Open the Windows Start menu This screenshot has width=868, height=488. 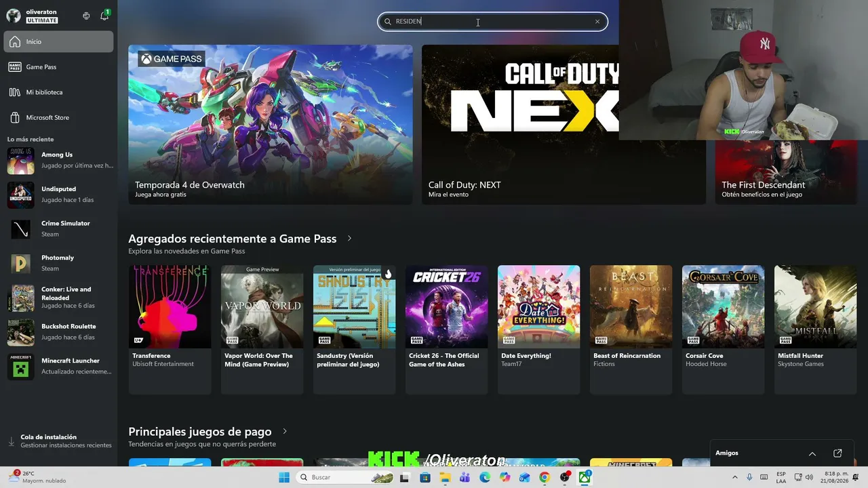(x=284, y=477)
